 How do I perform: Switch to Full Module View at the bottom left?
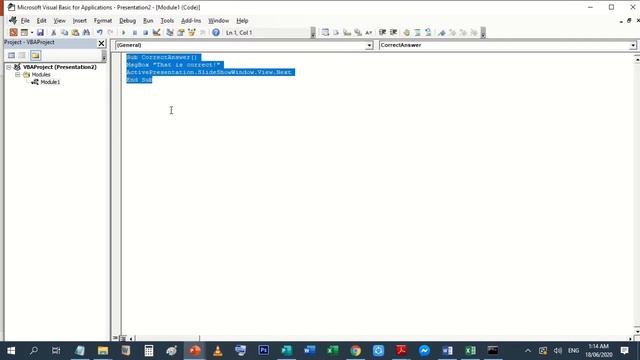(123, 338)
